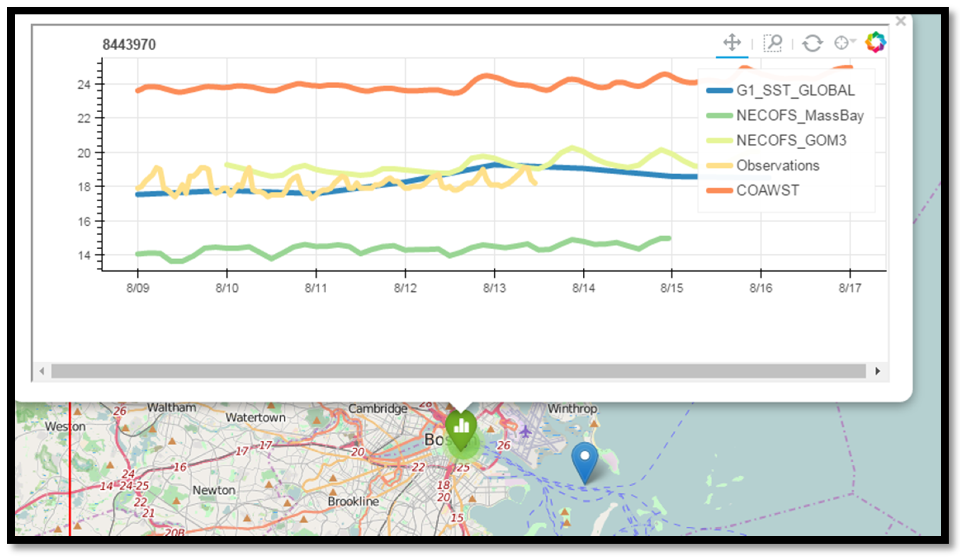Click G1_SST_GLOBAL legend entry

tap(795, 91)
